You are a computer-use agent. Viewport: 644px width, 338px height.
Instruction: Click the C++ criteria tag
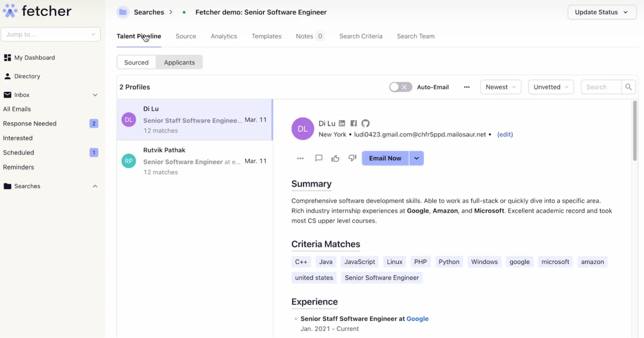pos(301,262)
